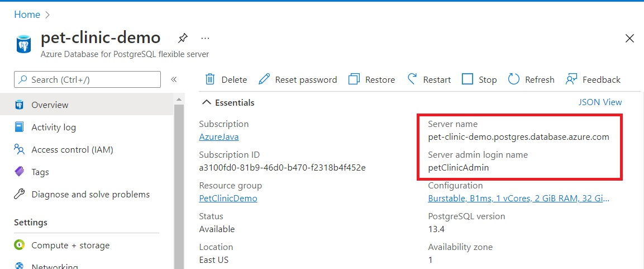Image resolution: width=644 pixels, height=269 pixels.
Task: Stop the database server
Action: [x=479, y=79]
